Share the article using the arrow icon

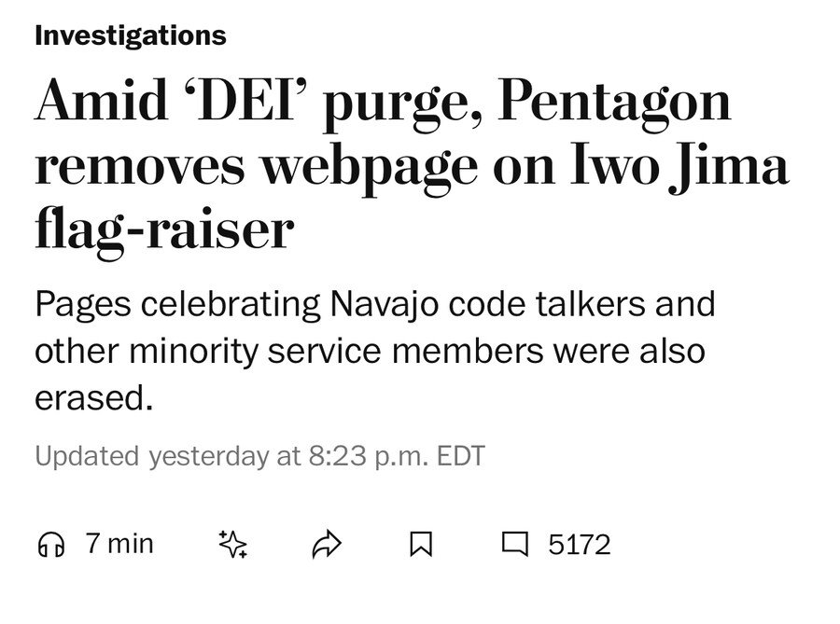(327, 544)
